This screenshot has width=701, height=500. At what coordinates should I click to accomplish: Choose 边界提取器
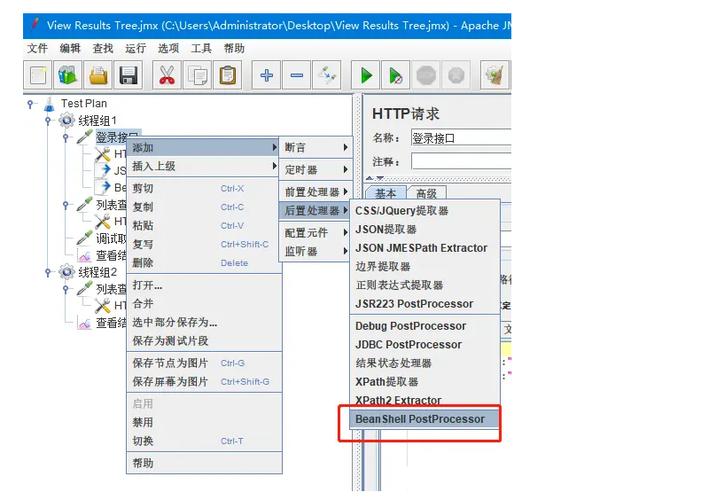[424, 267]
